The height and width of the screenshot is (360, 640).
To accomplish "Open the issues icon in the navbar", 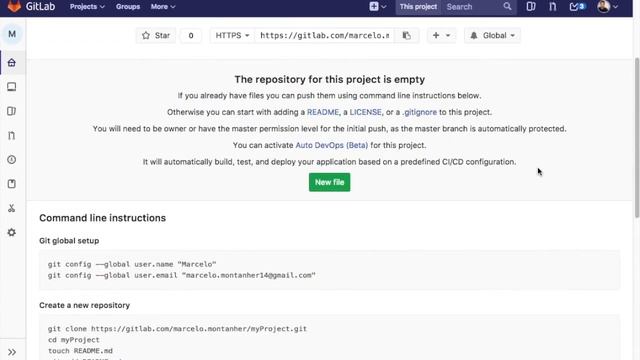I will [x=531, y=7].
